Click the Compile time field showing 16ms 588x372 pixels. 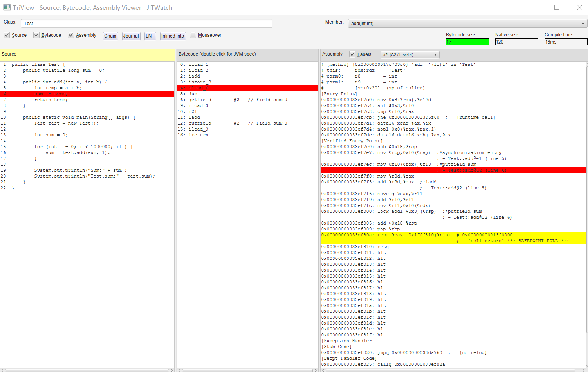566,42
